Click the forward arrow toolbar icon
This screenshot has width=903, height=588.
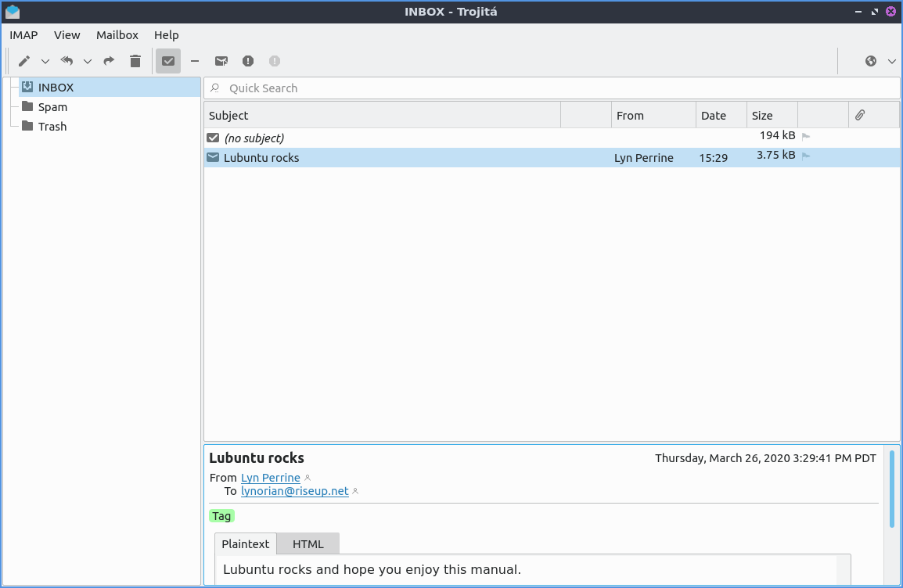coord(109,61)
